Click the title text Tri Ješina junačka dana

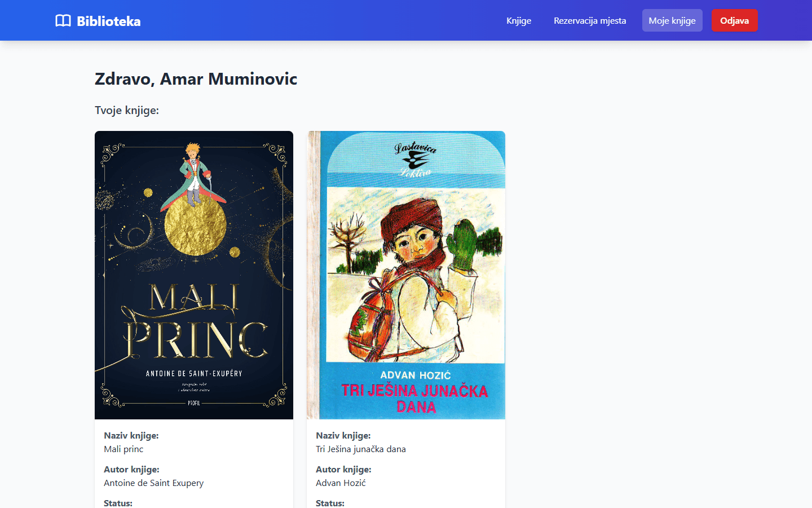[x=361, y=449]
